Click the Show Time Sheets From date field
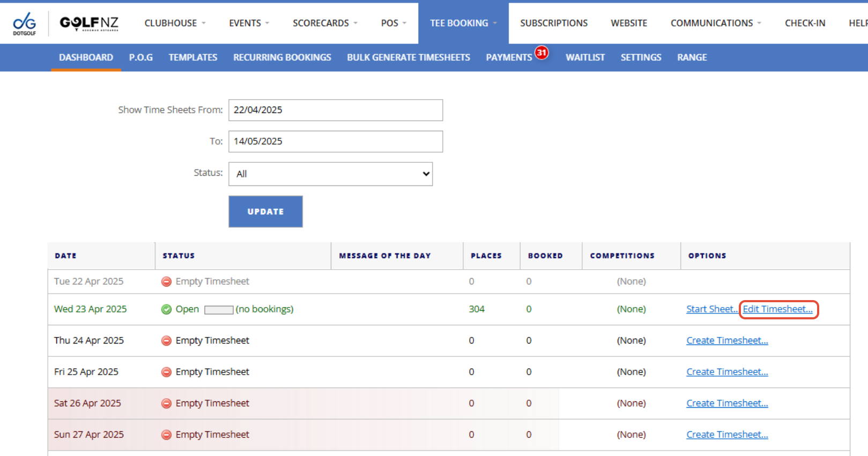The height and width of the screenshot is (456, 868). pyautogui.click(x=336, y=110)
